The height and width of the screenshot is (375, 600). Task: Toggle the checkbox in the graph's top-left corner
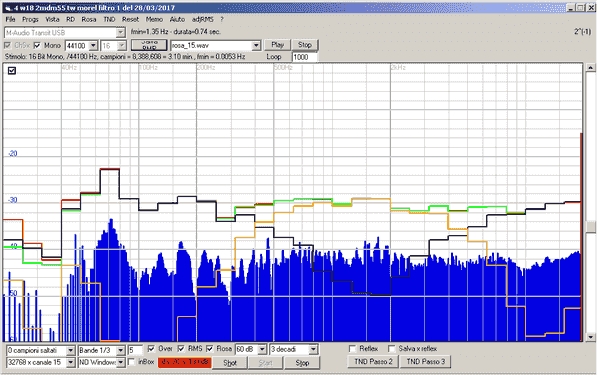pyautogui.click(x=12, y=70)
